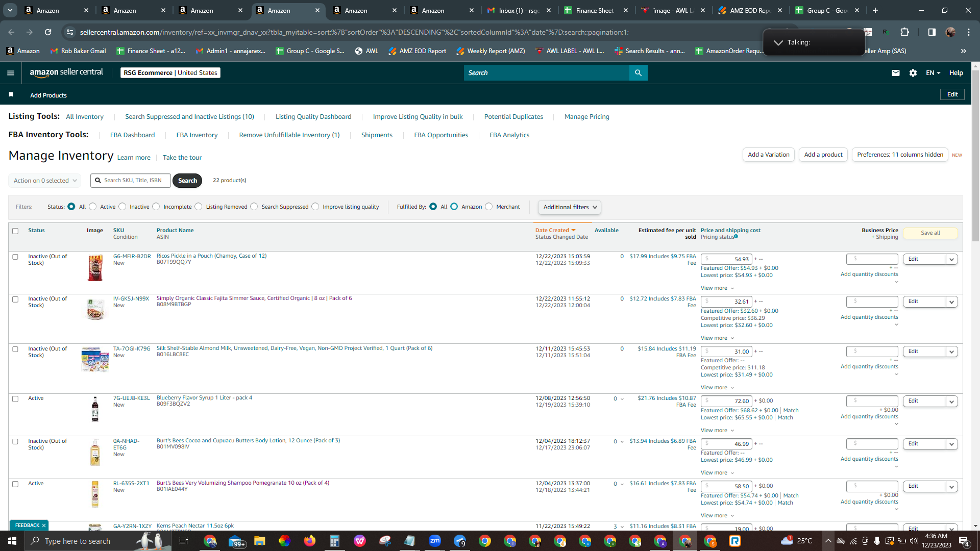Click the pricing status info dot
The width and height of the screenshot is (980, 551).
[x=736, y=237]
